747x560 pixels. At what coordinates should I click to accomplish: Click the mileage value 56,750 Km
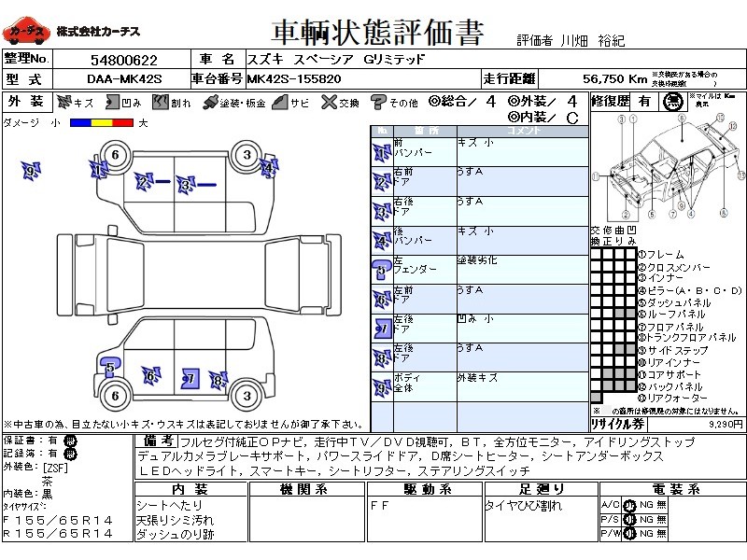click(614, 78)
